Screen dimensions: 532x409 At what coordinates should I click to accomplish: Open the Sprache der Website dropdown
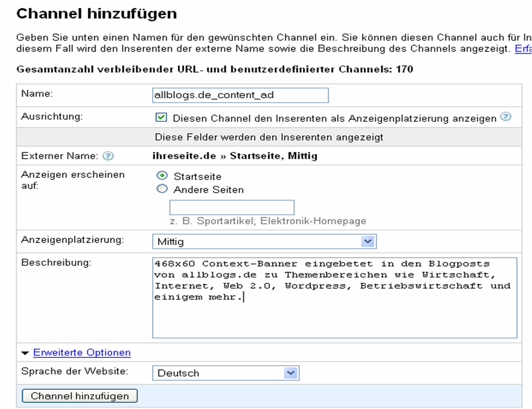pos(226,373)
